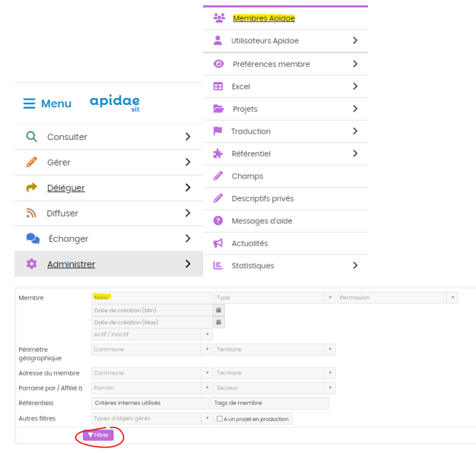Open the Messages d'aide entry
The width and height of the screenshot is (476, 453).
(285, 220)
